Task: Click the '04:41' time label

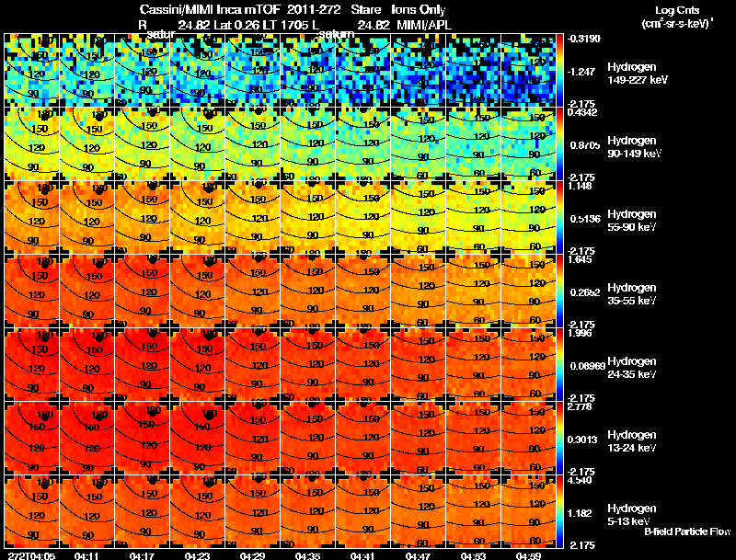Action: coord(362,555)
